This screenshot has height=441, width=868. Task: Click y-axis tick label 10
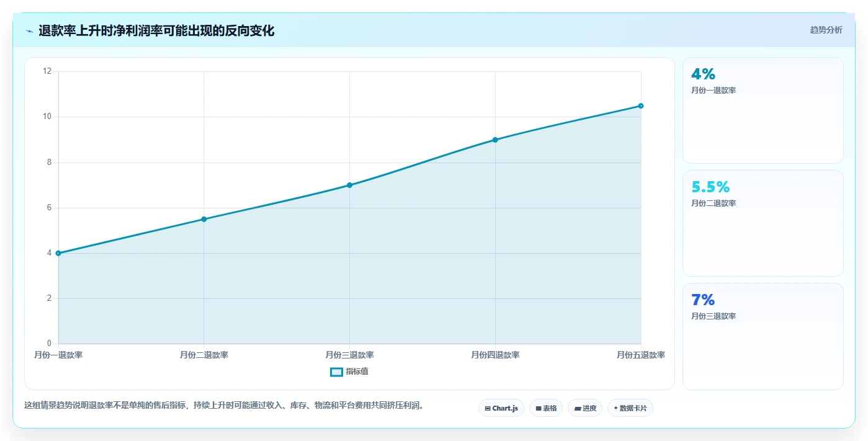[x=47, y=117]
